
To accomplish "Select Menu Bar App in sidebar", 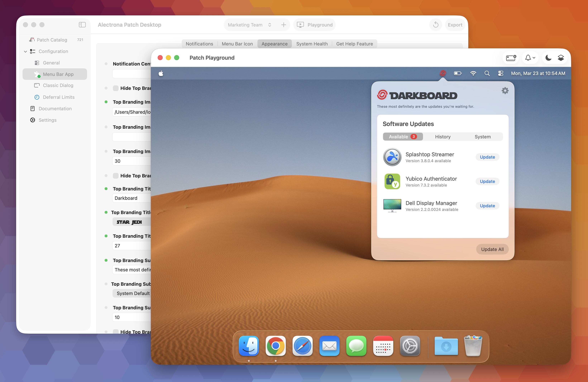I will click(x=55, y=74).
